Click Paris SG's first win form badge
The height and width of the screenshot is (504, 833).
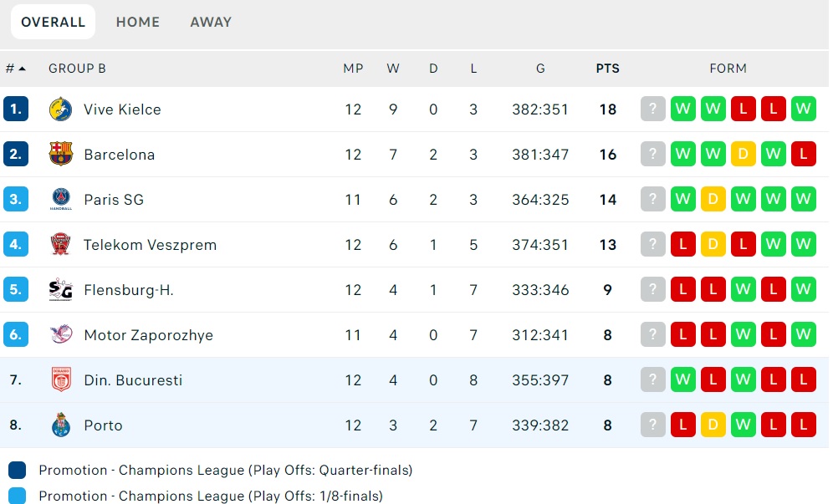click(x=683, y=200)
